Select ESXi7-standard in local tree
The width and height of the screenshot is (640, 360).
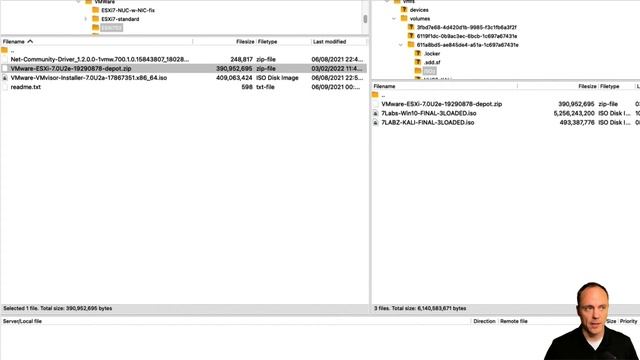(120, 19)
